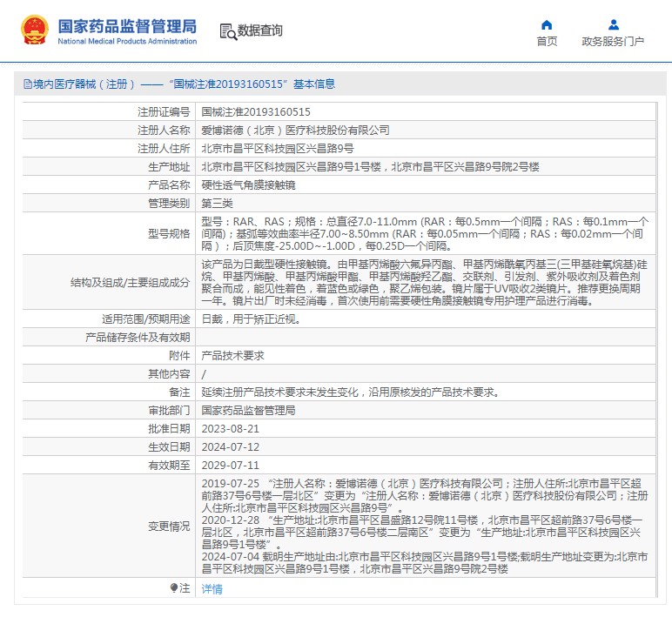This screenshot has width=672, height=617.
Task: Click the national emblem logo
Action: pos(35,30)
